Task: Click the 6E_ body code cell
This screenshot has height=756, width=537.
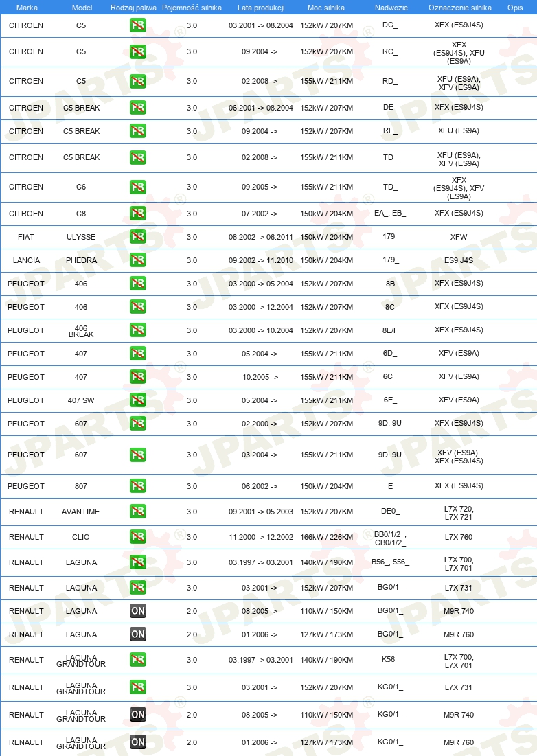Action: tap(391, 400)
